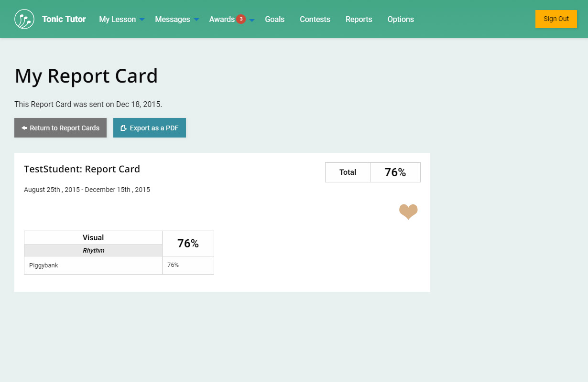The image size is (588, 382).
Task: Expand the Messages dropdown arrow
Action: click(x=196, y=20)
